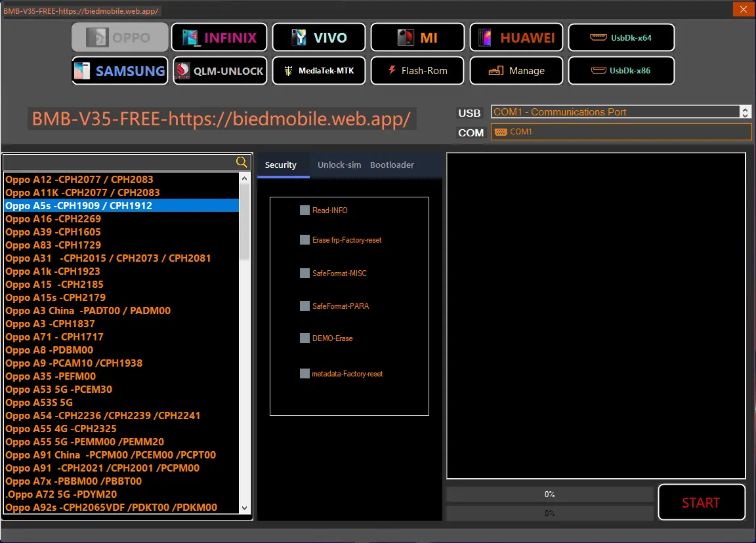Tick the Erase frp-Factory-reset checkbox
The height and width of the screenshot is (543, 756).
304,240
